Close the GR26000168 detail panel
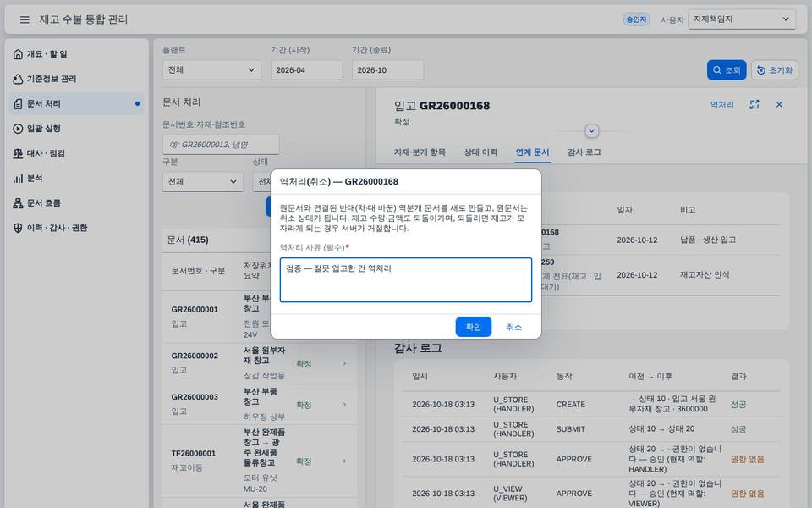 coord(779,105)
